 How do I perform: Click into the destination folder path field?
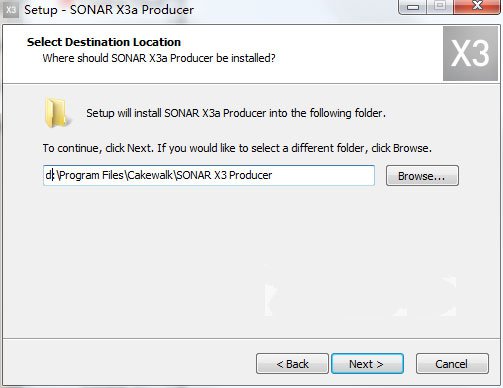pyautogui.click(x=209, y=175)
